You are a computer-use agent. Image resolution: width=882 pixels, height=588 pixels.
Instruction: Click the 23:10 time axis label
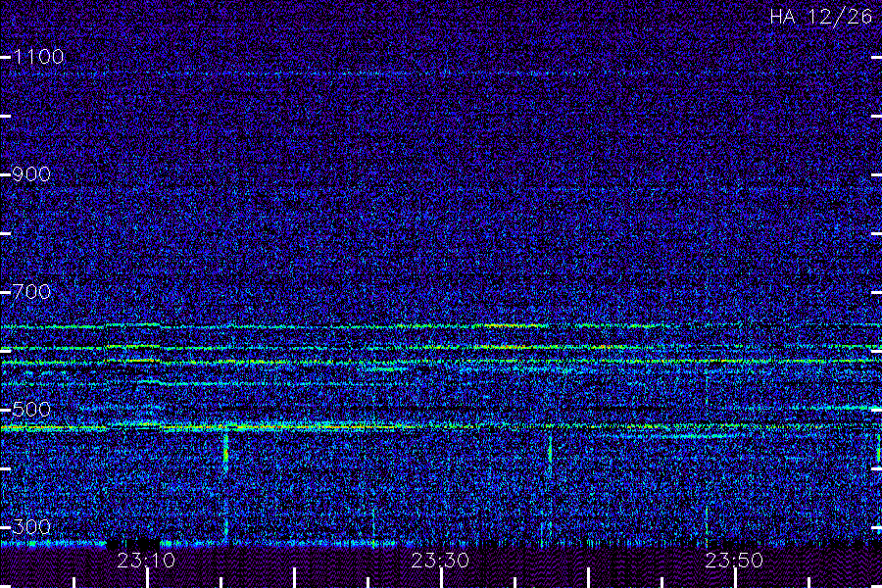click(146, 561)
